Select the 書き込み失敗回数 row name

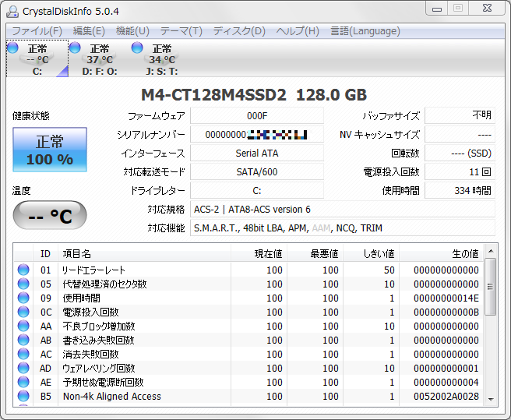[98, 340]
